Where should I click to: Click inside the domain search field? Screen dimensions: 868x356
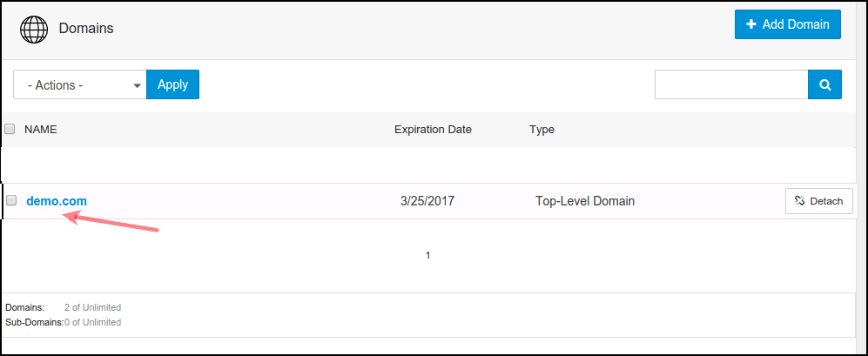tap(731, 85)
